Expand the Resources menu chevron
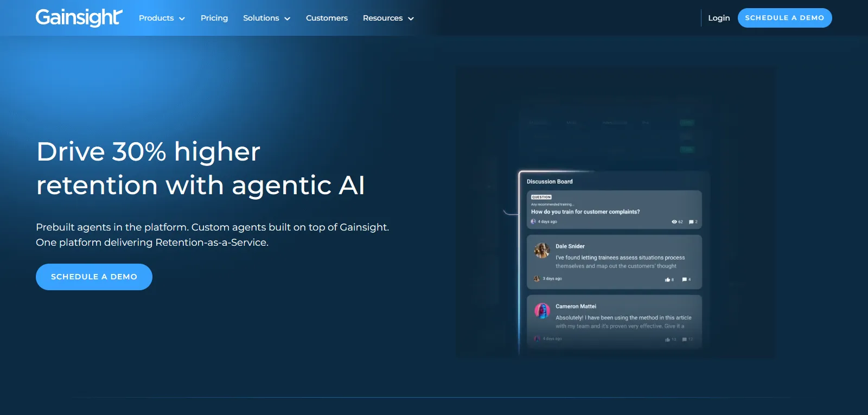 pyautogui.click(x=411, y=18)
